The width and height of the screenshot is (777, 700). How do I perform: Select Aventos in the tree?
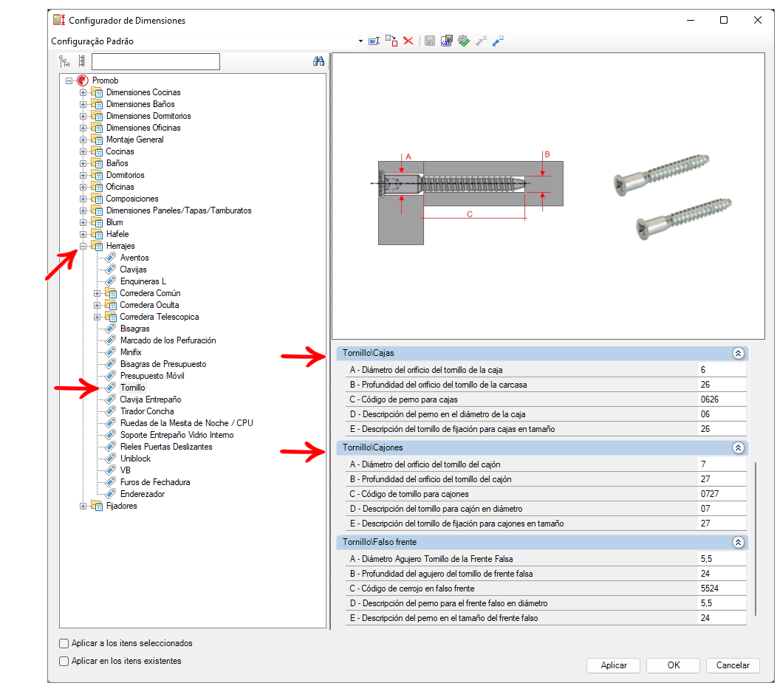tap(134, 258)
